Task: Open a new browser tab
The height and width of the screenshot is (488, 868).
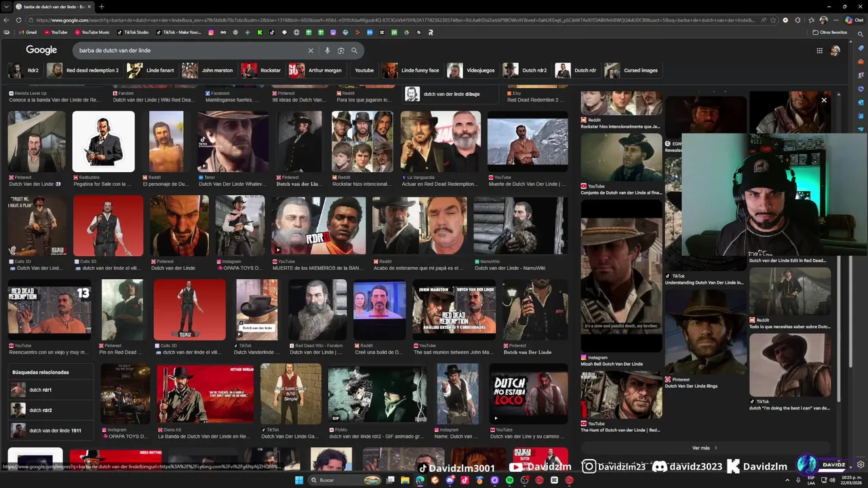Action: pos(101,7)
